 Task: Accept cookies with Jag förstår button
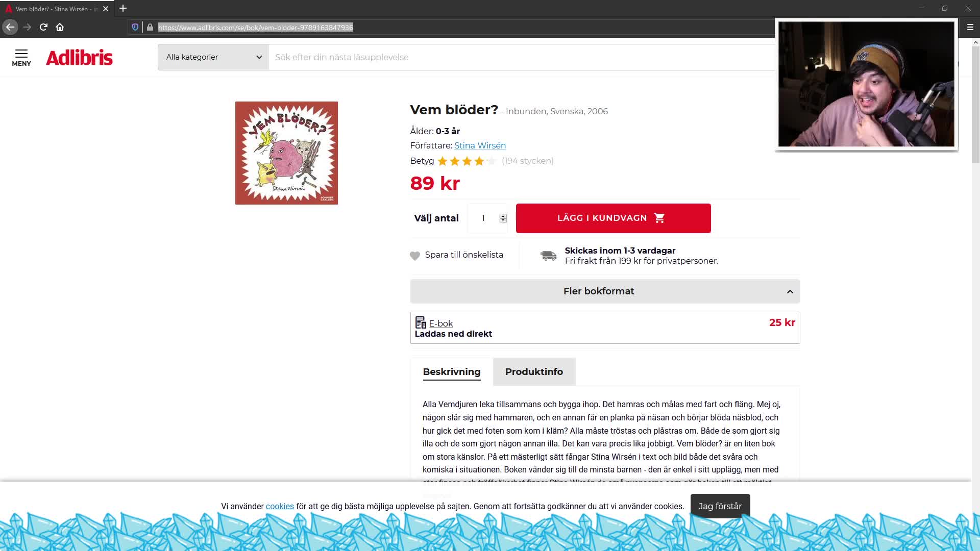pos(720,506)
